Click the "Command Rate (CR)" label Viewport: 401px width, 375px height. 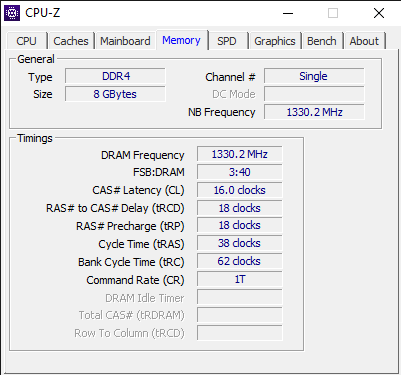pos(135,280)
